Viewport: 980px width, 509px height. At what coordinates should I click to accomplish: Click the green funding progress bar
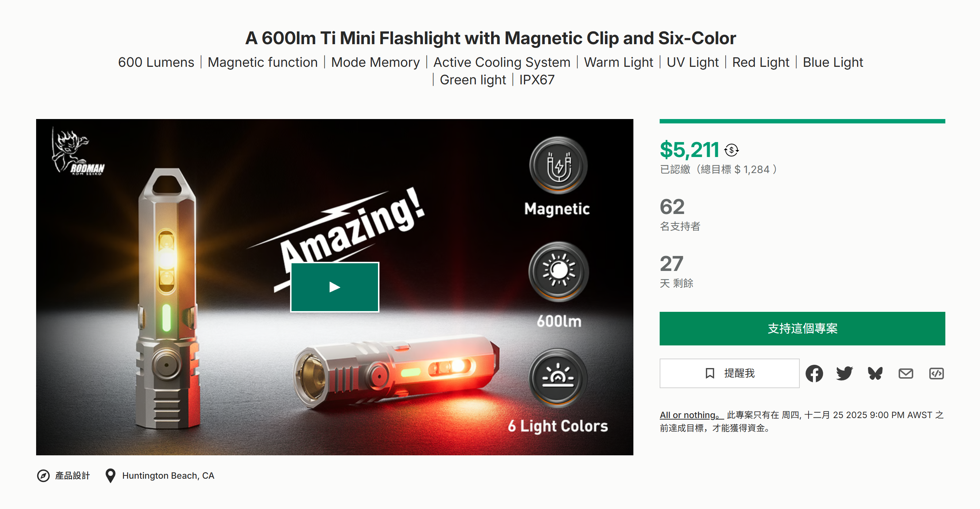(802, 121)
